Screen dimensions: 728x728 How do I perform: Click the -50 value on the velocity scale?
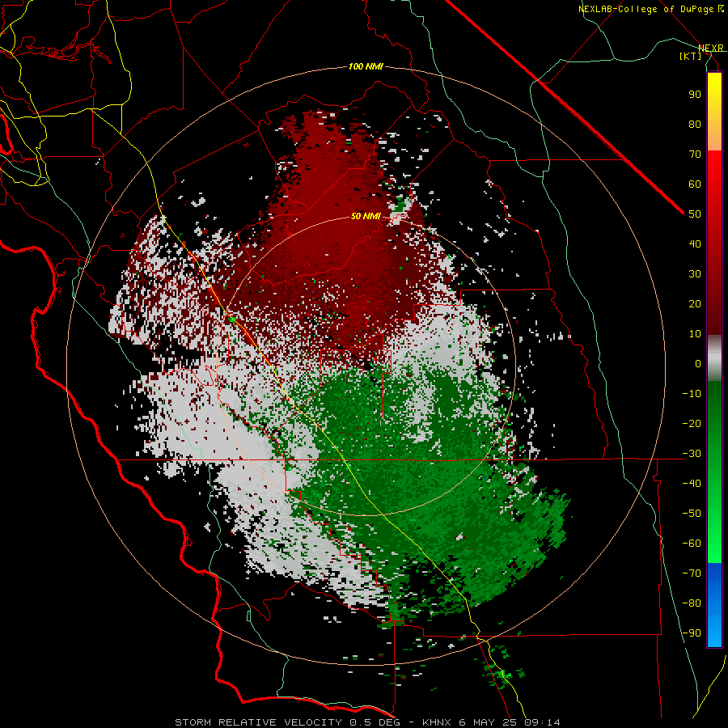[692, 514]
